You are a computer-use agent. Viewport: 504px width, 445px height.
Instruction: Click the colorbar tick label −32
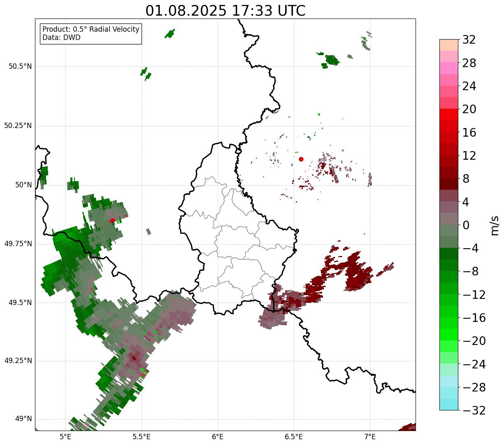tap(474, 410)
